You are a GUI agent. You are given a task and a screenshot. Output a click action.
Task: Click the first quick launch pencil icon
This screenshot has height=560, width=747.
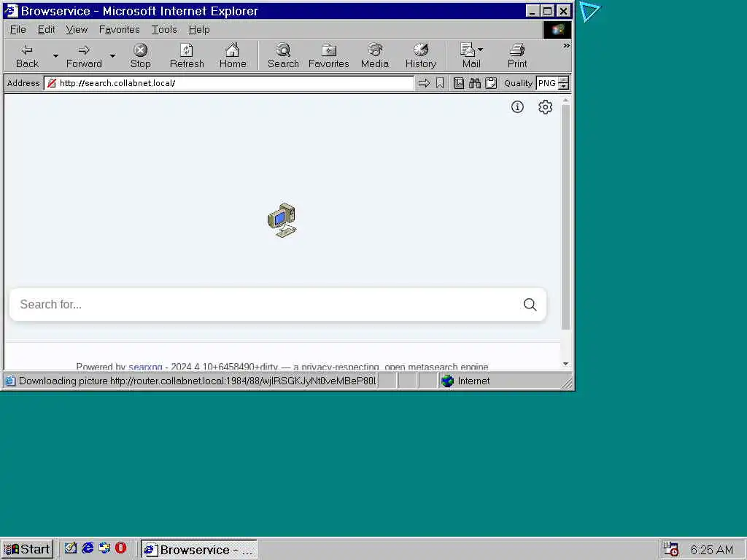(71, 548)
